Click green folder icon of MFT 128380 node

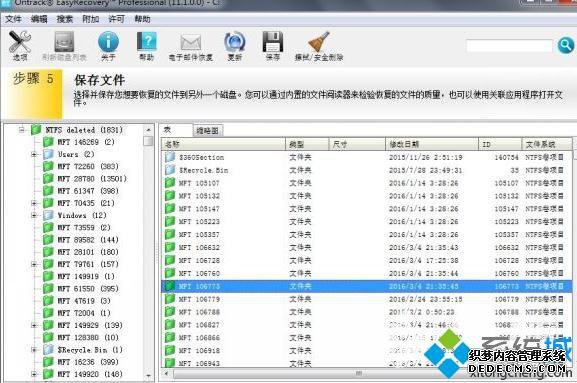48,337
